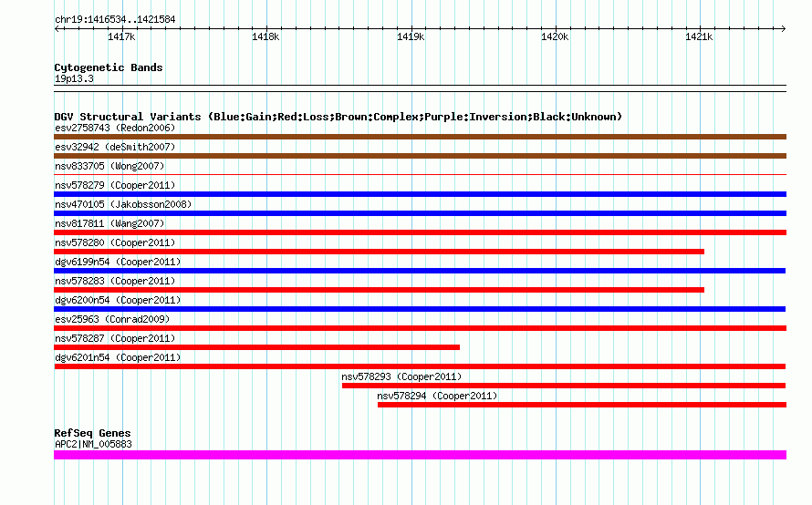Click the dgv6200n54 (Cooper2011) label
This screenshot has width=812, height=505.
click(x=118, y=300)
